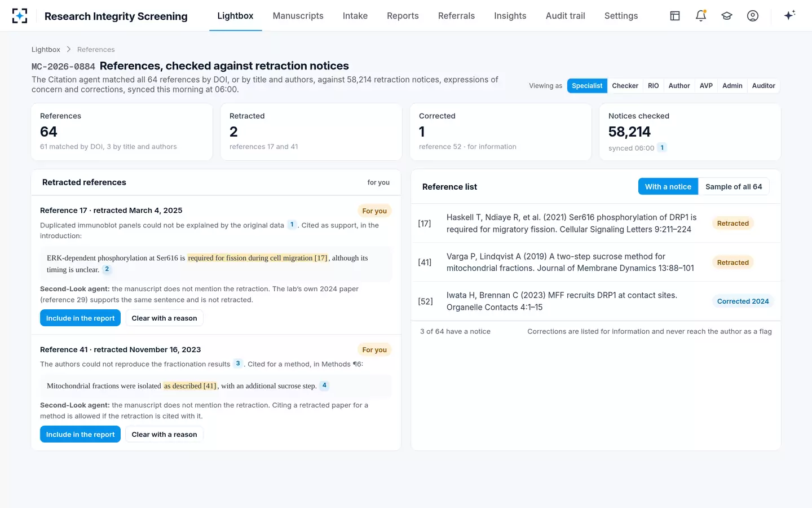Screen dimensions: 812x508
Task: Open the notifications bell
Action: (x=701, y=16)
